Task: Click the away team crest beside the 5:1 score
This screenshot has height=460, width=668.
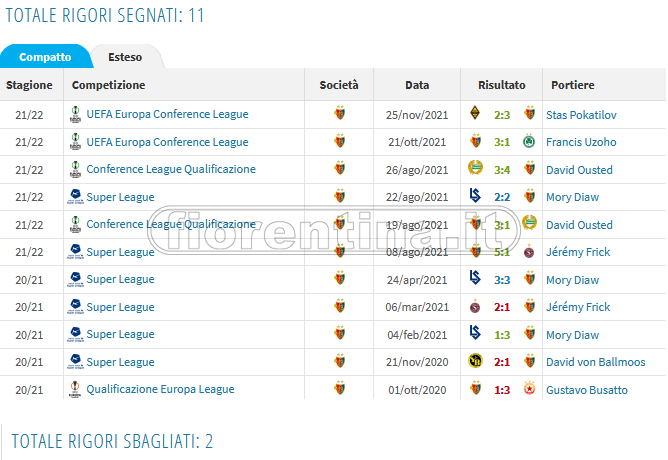Action: pos(529,252)
